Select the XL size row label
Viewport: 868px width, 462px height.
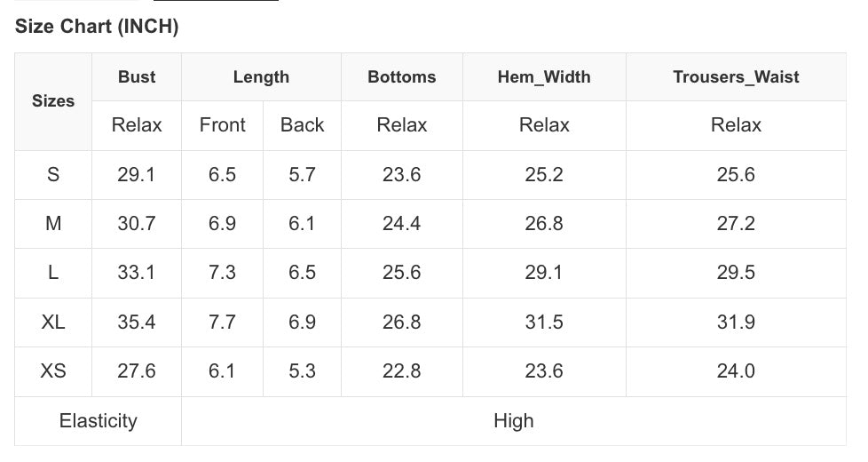[x=53, y=322]
